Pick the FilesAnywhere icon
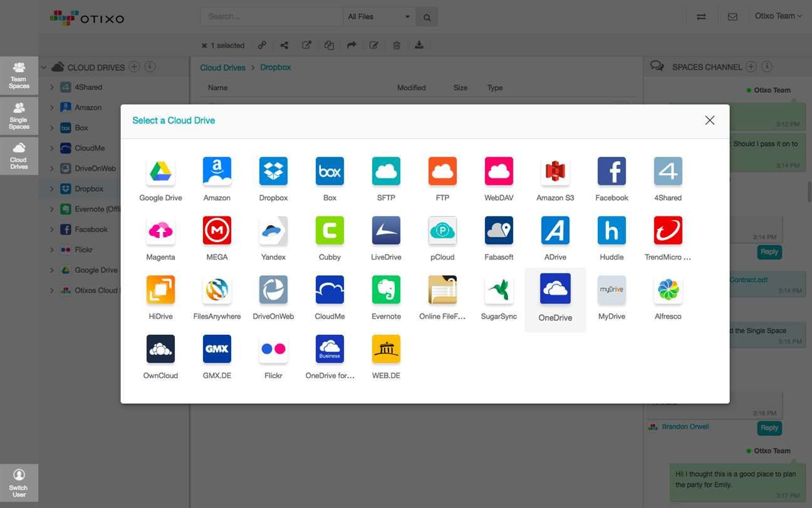 (217, 290)
